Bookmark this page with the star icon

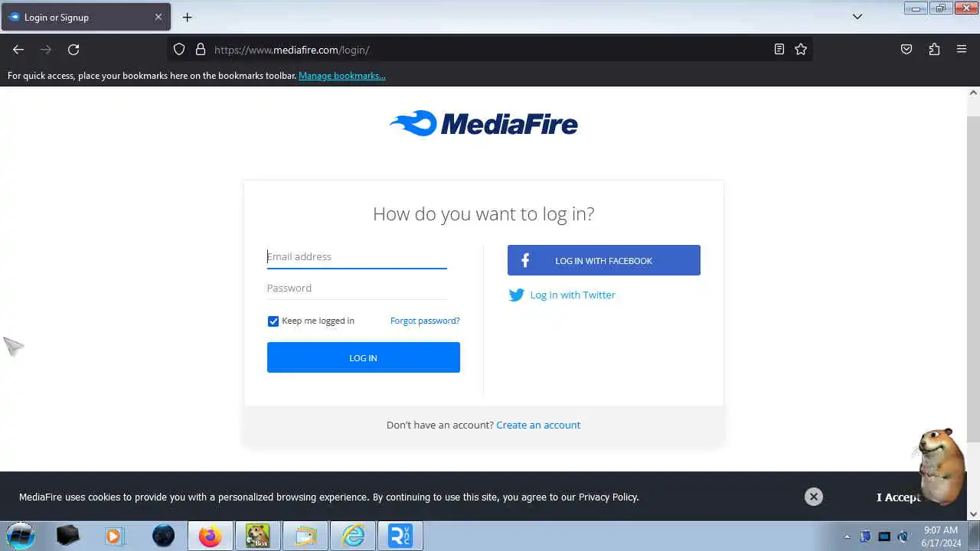(x=801, y=50)
